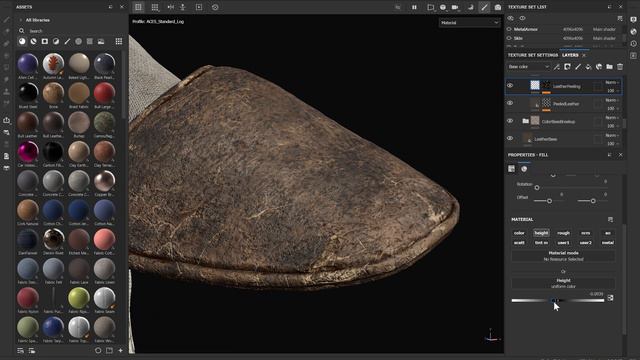The width and height of the screenshot is (640, 360).
Task: Toggle the rough channel button
Action: [x=563, y=233]
